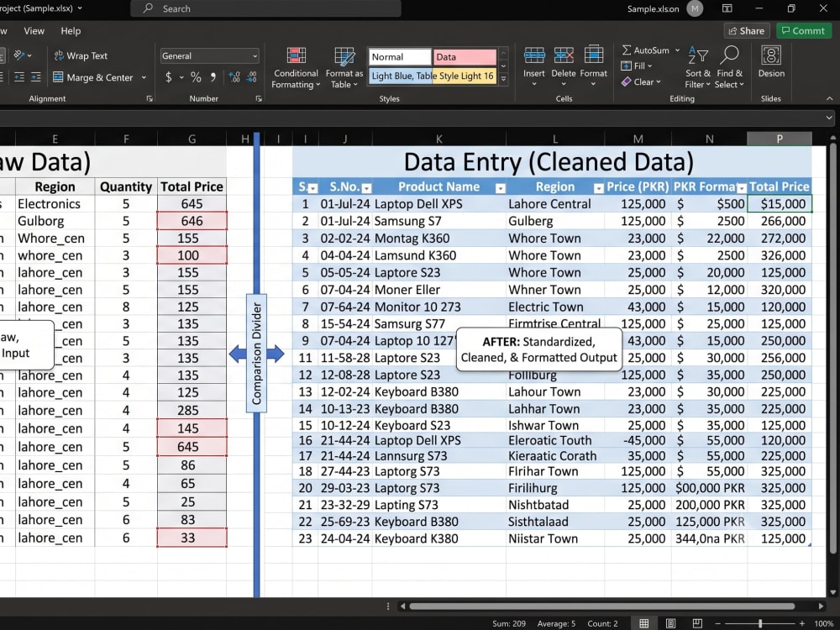Image resolution: width=840 pixels, height=630 pixels.
Task: Open AutoSum dropdown arrow
Action: pyautogui.click(x=677, y=50)
